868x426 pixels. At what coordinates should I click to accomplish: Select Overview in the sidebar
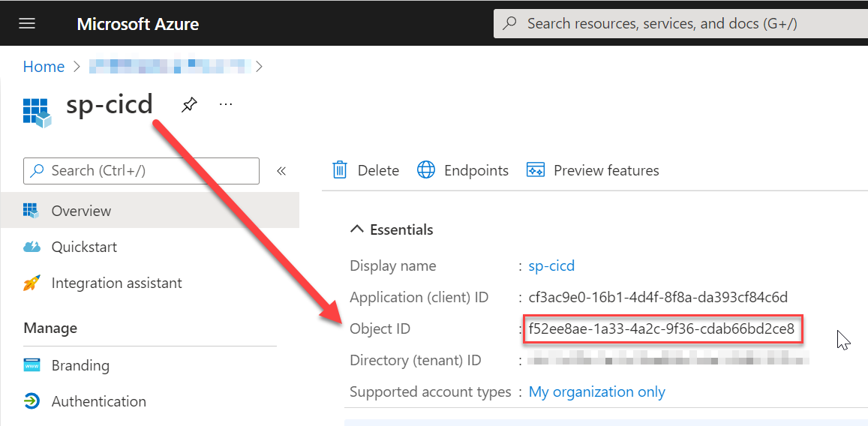(x=149, y=210)
